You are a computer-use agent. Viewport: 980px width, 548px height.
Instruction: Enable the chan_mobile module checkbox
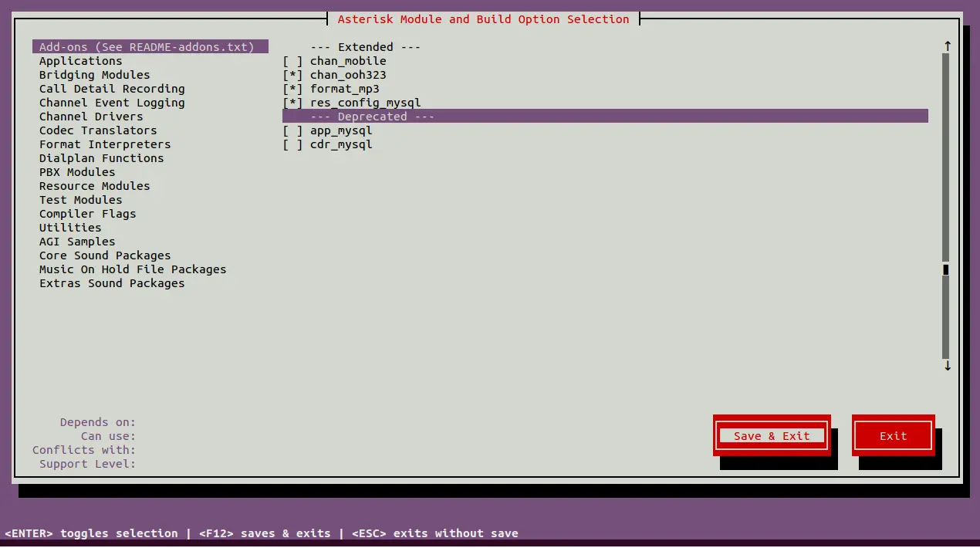coord(292,61)
